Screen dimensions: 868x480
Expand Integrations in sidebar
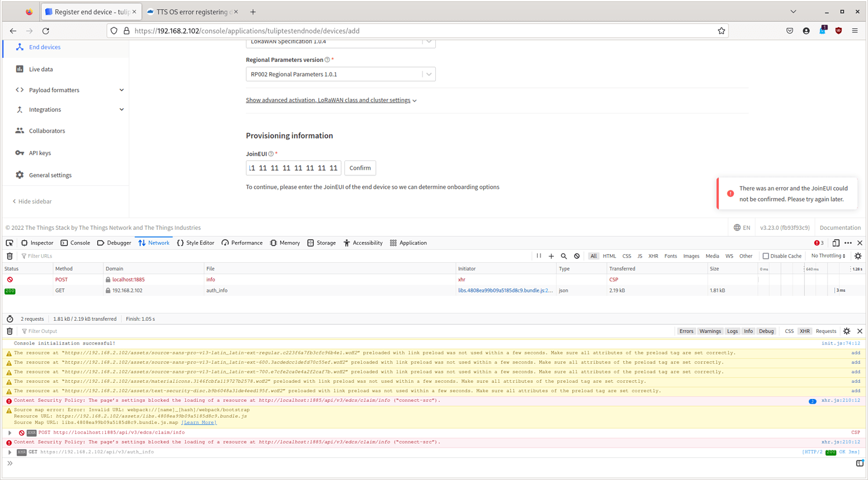point(69,110)
